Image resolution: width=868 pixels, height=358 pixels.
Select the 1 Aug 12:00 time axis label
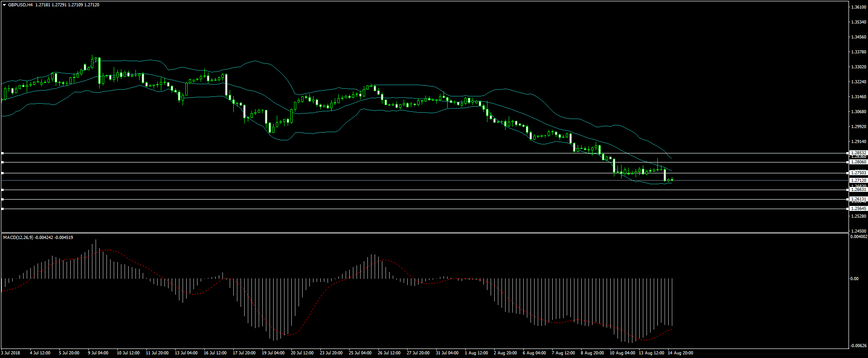(476, 353)
